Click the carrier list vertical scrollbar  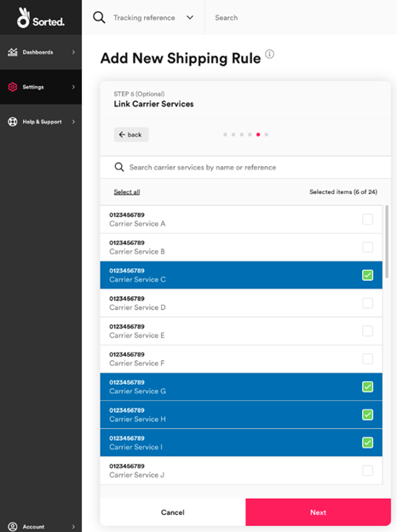pos(387,242)
